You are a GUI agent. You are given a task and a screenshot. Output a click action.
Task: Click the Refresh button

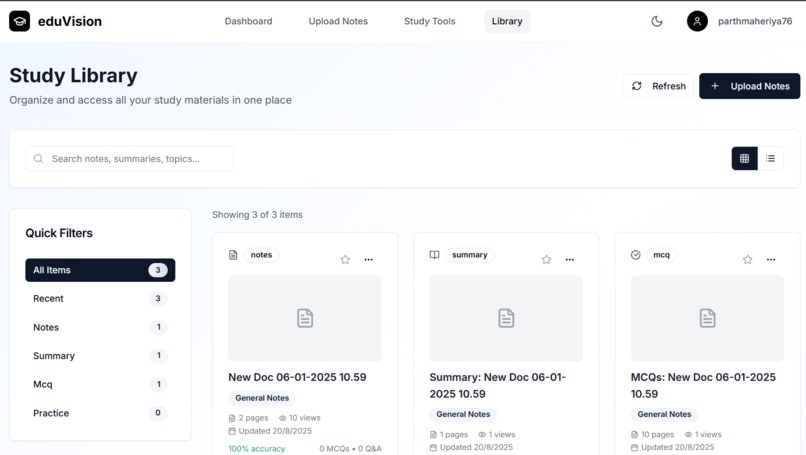(658, 86)
